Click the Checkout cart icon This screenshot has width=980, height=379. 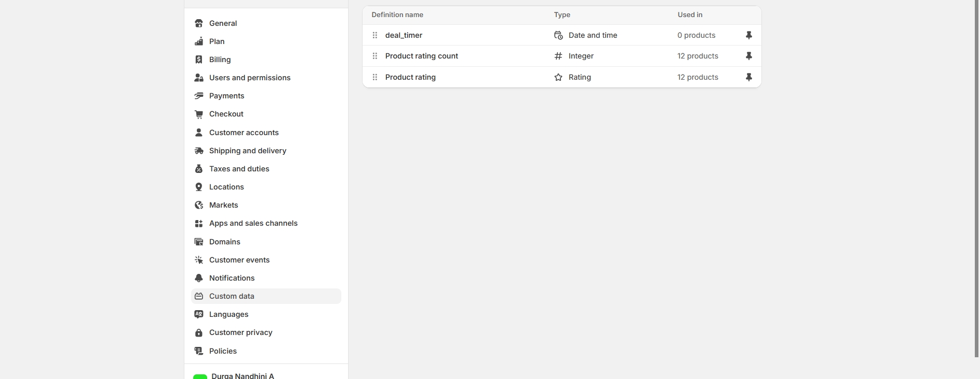[x=199, y=114]
